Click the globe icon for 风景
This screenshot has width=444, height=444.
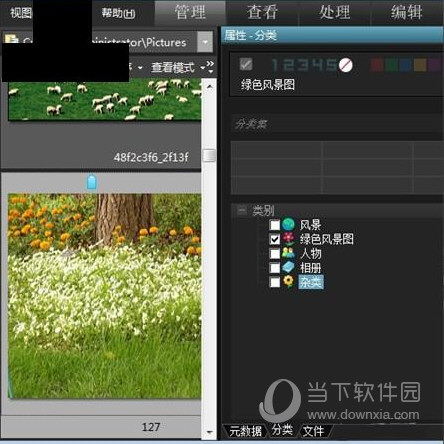tap(289, 225)
